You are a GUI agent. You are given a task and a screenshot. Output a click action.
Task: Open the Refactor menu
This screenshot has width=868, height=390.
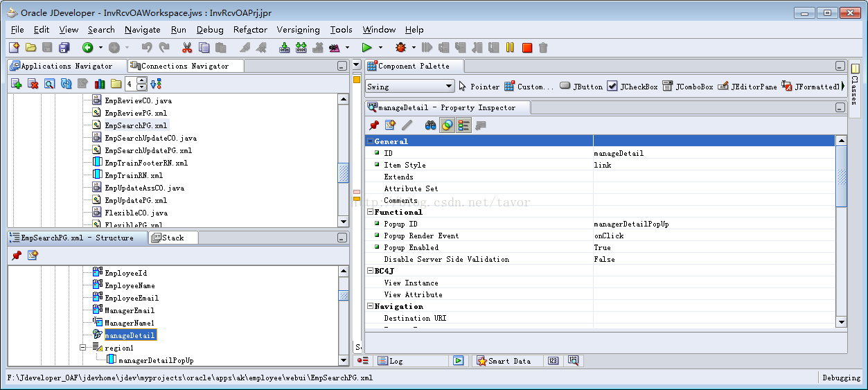pyautogui.click(x=250, y=30)
